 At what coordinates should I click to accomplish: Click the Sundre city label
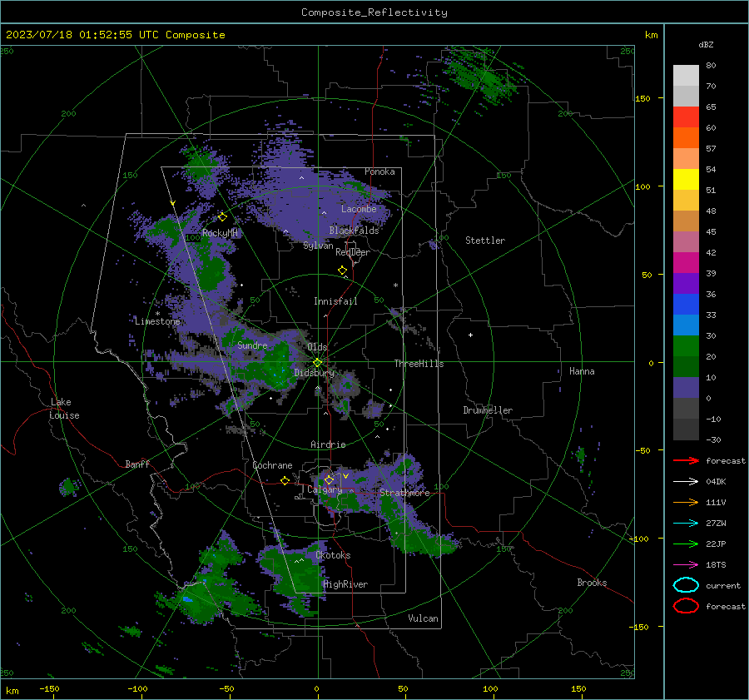pos(252,345)
